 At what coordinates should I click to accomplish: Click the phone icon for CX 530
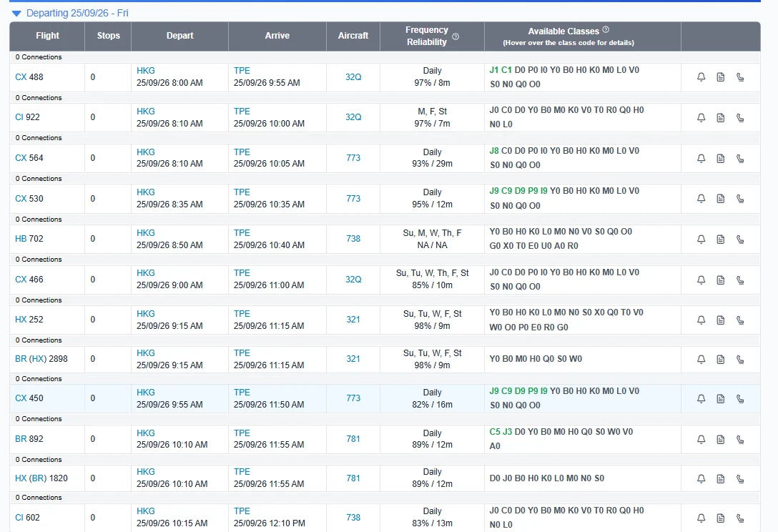[740, 199]
